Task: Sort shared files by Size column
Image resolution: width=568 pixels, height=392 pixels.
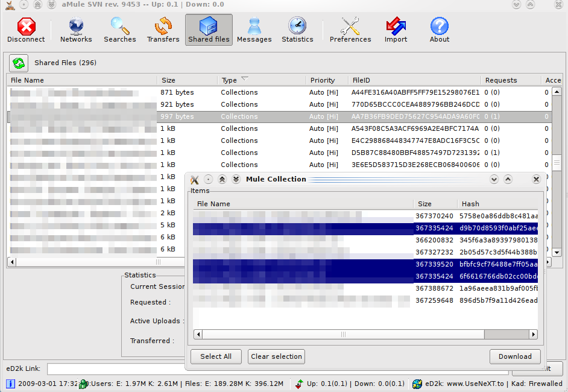Action: click(187, 80)
